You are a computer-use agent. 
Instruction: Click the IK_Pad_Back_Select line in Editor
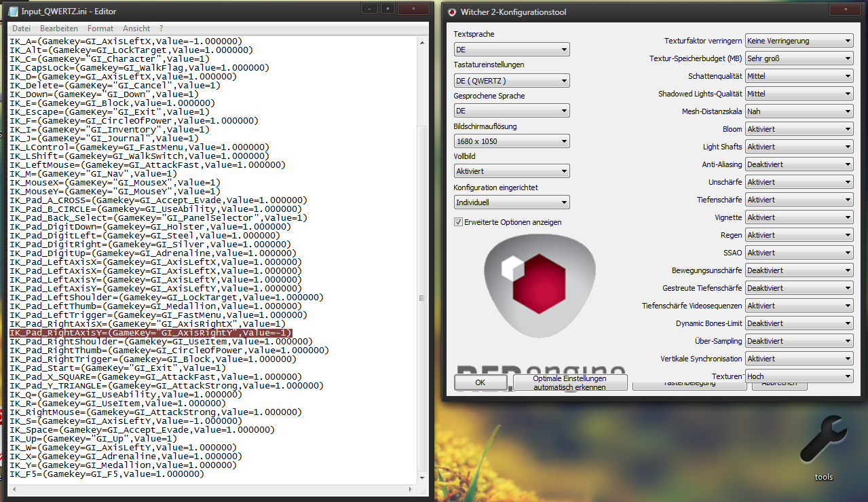point(158,218)
